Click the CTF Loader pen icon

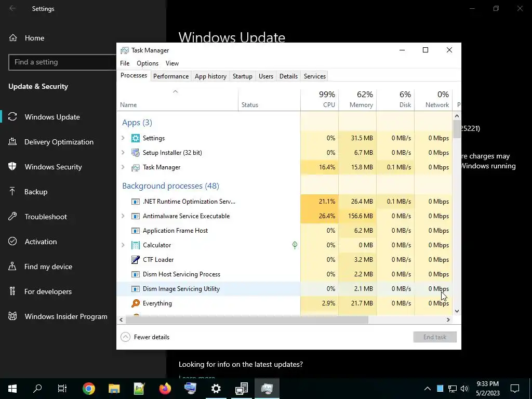pos(136,260)
